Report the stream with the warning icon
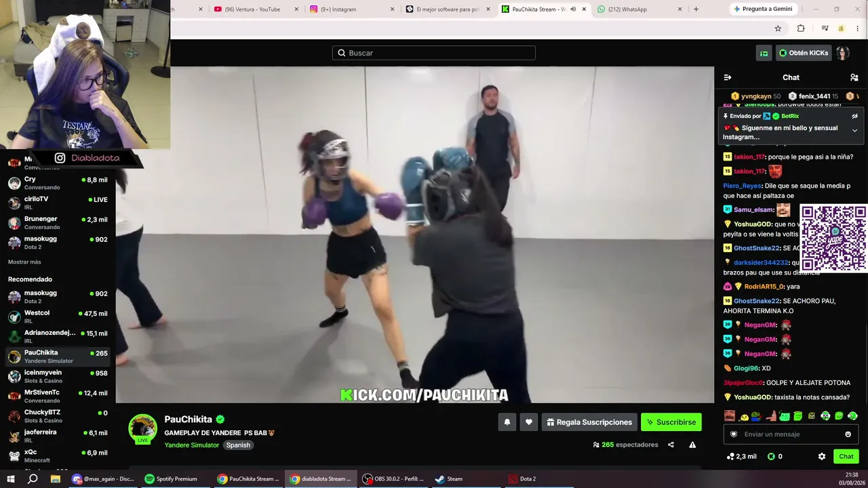This screenshot has height=488, width=868. point(692,445)
